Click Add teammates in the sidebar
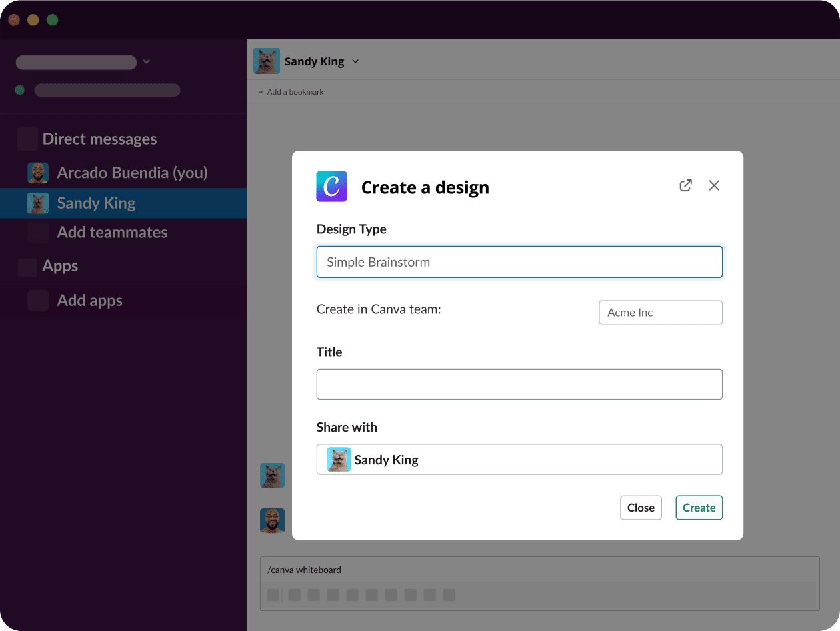 click(x=112, y=232)
